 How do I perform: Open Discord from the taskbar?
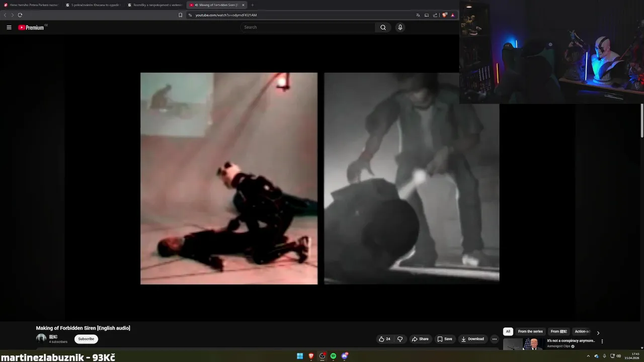click(x=345, y=356)
